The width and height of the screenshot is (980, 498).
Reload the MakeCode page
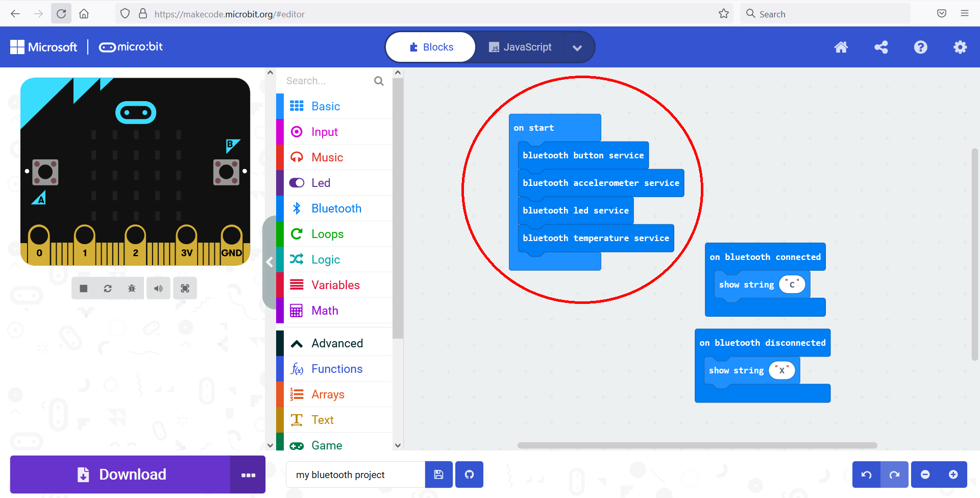point(61,14)
